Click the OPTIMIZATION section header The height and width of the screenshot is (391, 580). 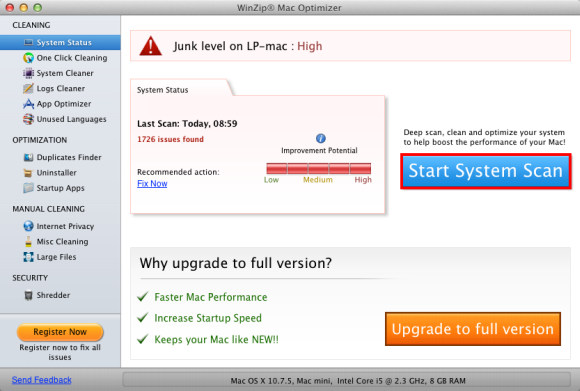point(40,140)
